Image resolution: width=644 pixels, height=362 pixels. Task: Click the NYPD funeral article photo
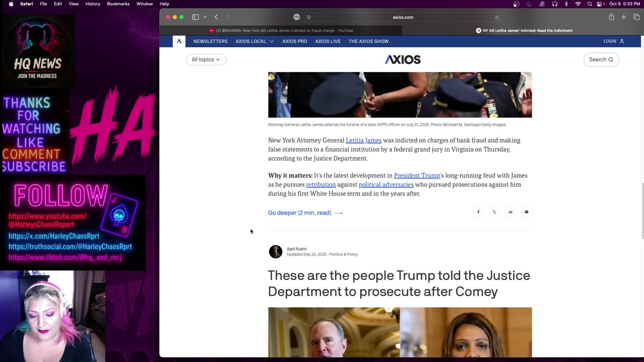point(399,95)
